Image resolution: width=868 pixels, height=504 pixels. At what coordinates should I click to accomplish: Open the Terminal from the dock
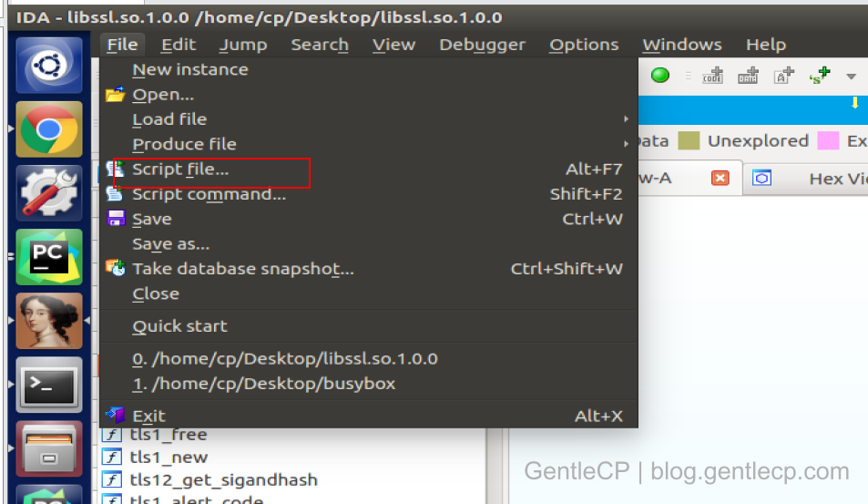[49, 385]
